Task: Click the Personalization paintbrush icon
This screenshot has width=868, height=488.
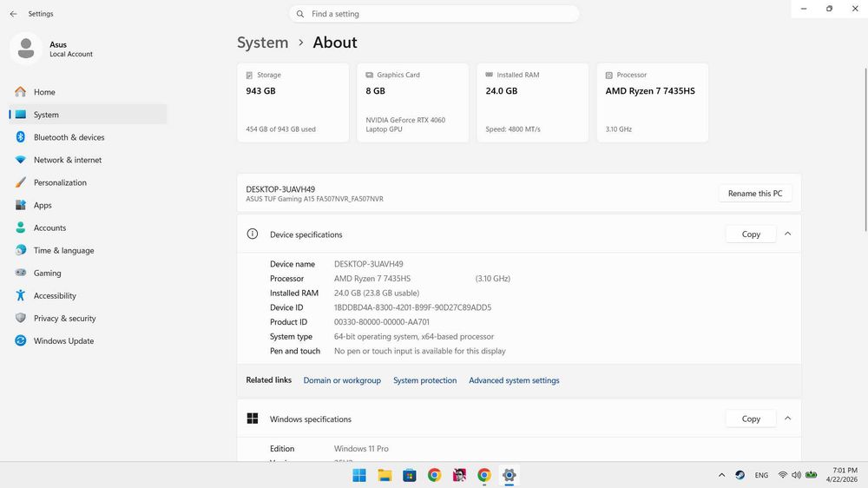Action: [21, 182]
